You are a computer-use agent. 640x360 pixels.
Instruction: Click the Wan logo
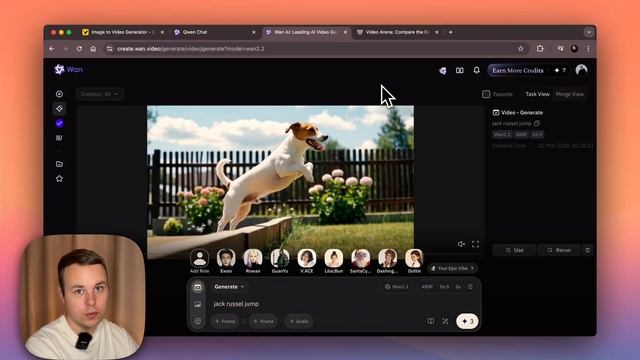[x=69, y=69]
